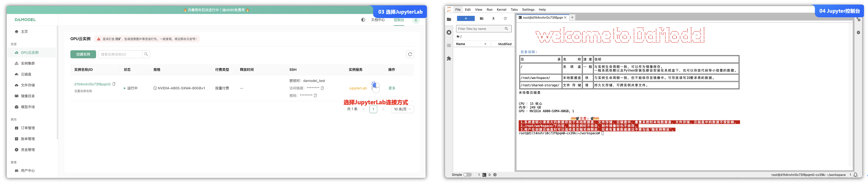The height and width of the screenshot is (184, 868).
Task: Open 模型市场 in the sidebar
Action: pyautogui.click(x=25, y=107)
